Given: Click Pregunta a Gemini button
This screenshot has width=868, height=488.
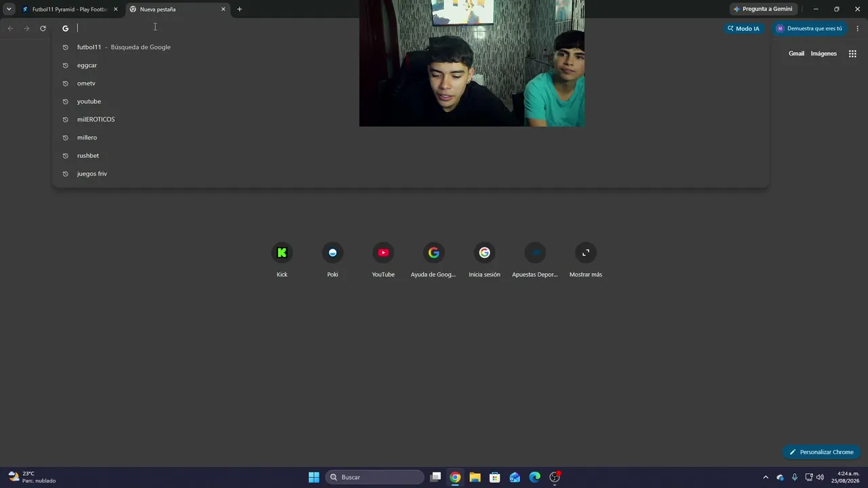Looking at the screenshot, I should (x=763, y=9).
